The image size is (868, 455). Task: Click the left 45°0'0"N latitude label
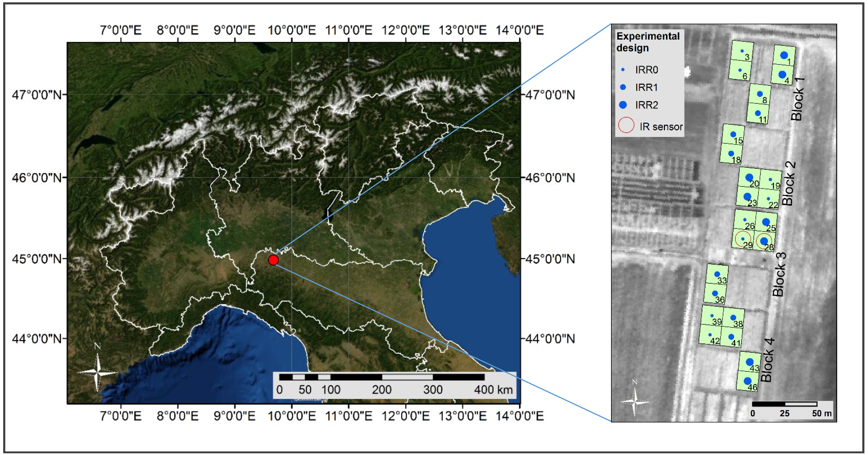pos(37,259)
